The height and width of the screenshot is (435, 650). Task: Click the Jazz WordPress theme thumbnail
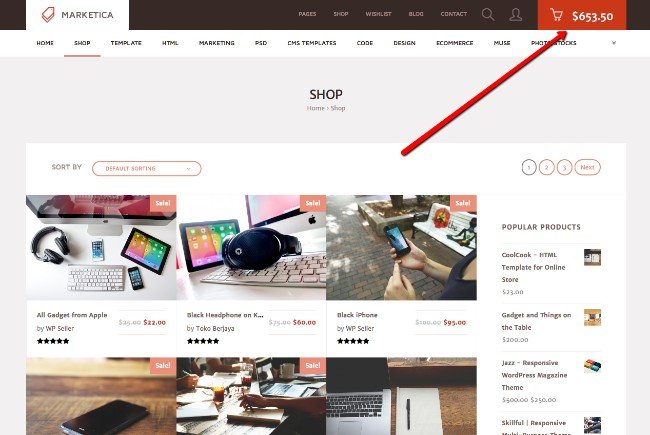pyautogui.click(x=592, y=366)
